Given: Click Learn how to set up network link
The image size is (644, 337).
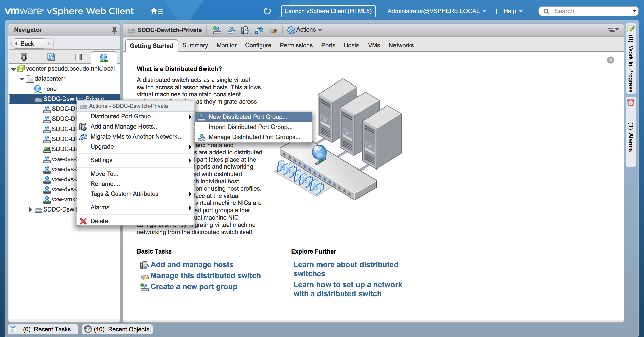Looking at the screenshot, I should pos(348,289).
